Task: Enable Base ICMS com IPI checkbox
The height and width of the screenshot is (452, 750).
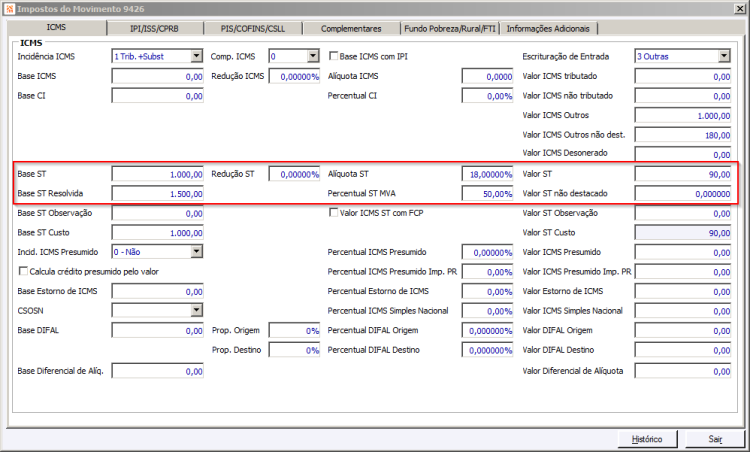Action: click(x=333, y=56)
